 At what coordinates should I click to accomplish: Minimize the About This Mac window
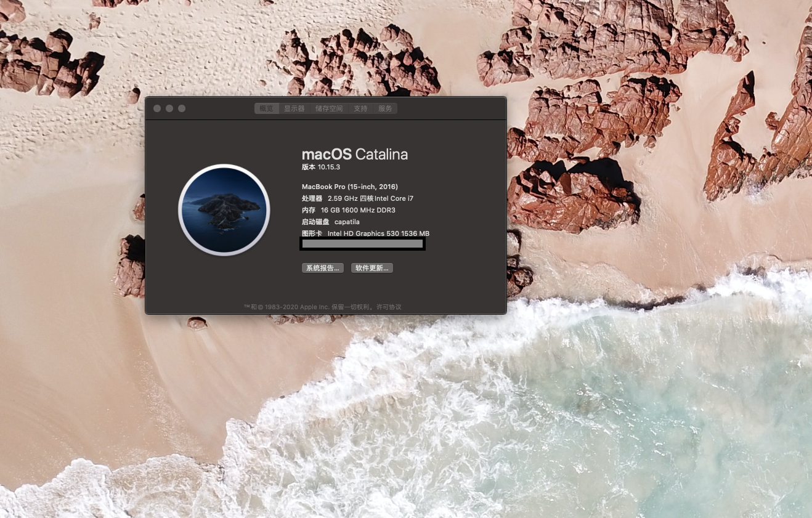tap(169, 108)
